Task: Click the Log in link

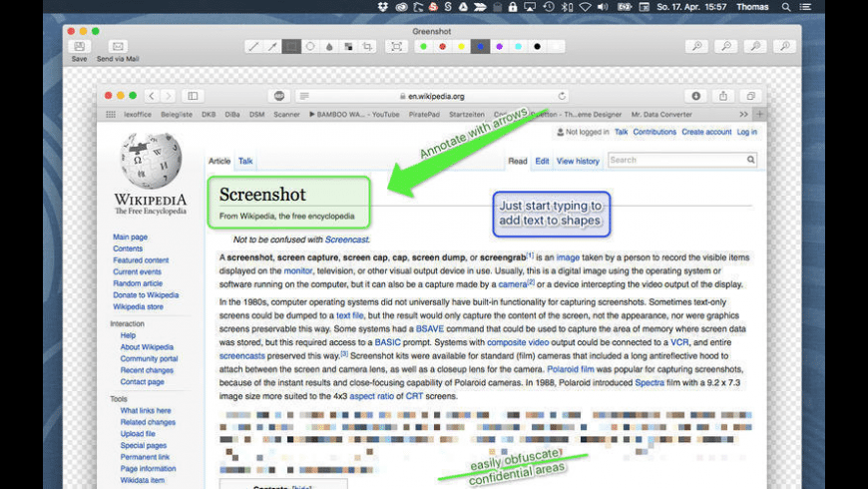Action: coord(746,132)
